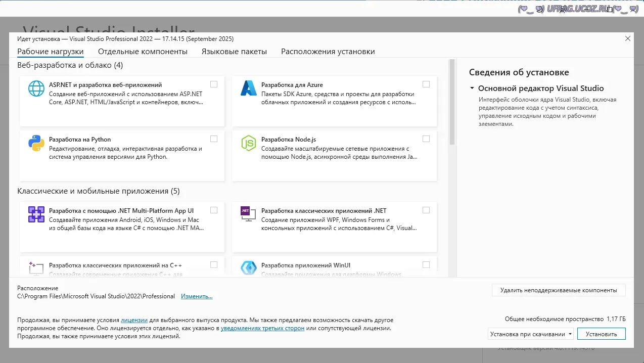Viewport: 644px width, 363px height.
Task: Click the C++ desktop development icon
Action: (36, 268)
